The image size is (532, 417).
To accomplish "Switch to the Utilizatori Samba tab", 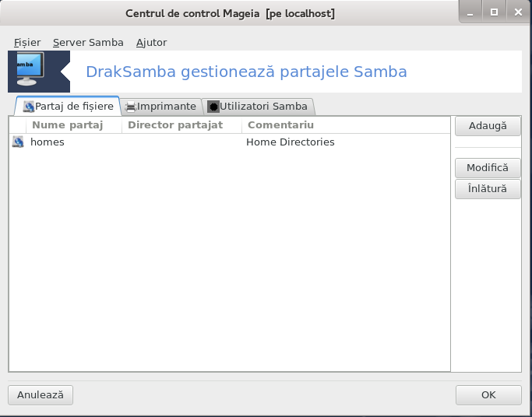I will [258, 107].
